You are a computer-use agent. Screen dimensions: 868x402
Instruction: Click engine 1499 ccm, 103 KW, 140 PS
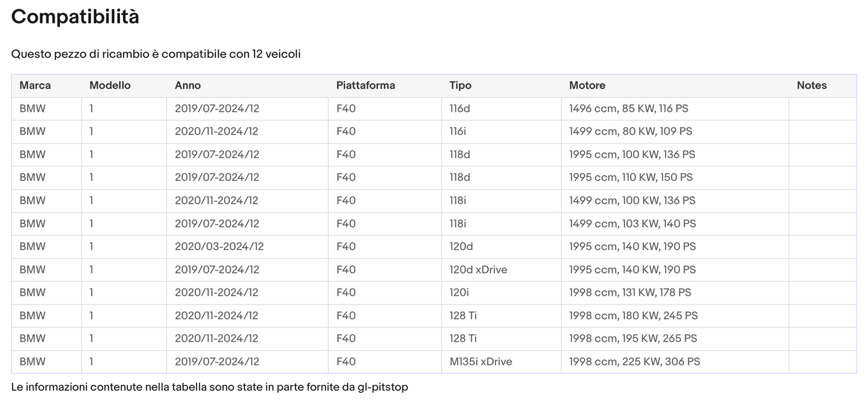pyautogui.click(x=633, y=224)
